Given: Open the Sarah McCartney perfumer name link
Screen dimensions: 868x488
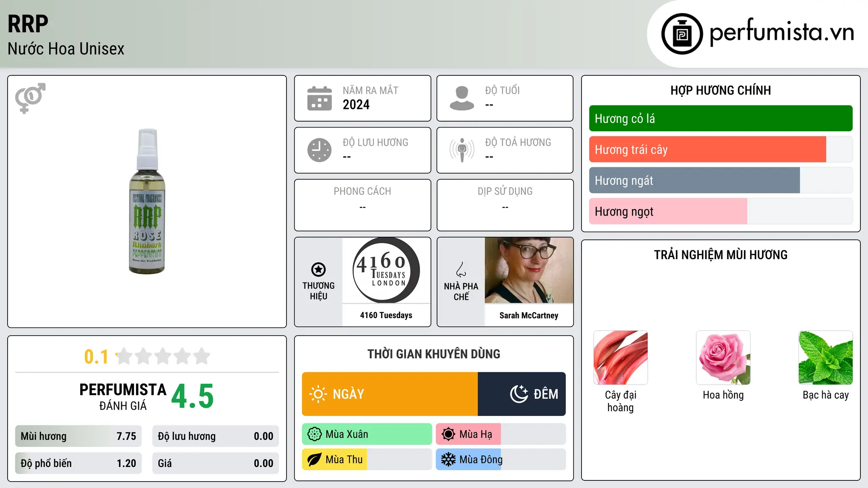Looking at the screenshot, I should (x=529, y=315).
